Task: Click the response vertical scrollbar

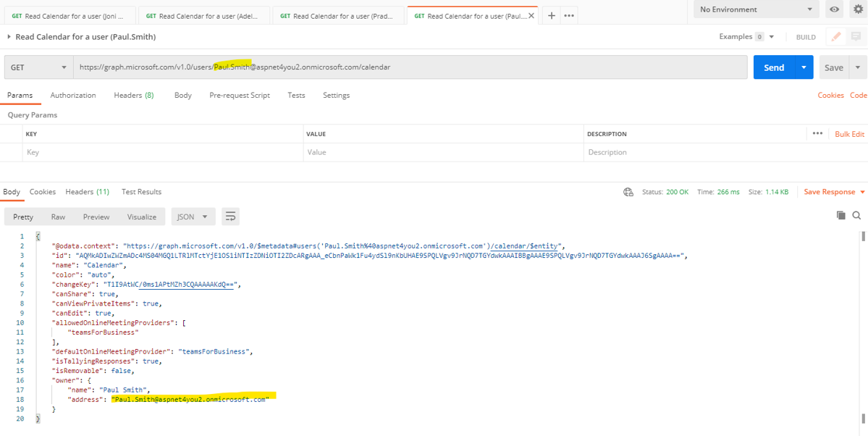Action: click(862, 237)
